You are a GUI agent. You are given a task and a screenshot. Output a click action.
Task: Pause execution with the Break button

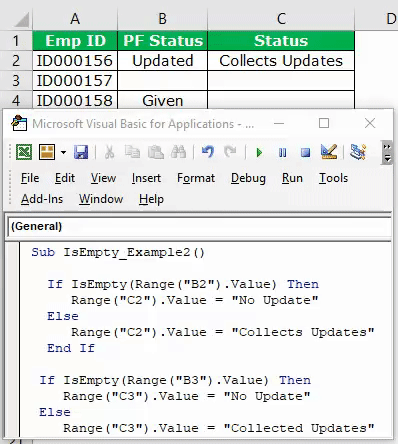click(282, 153)
